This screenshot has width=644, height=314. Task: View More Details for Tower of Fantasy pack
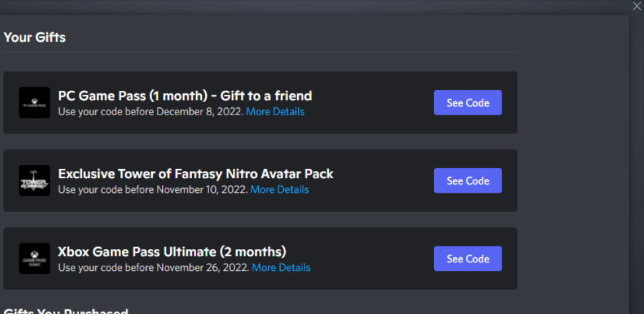(280, 190)
